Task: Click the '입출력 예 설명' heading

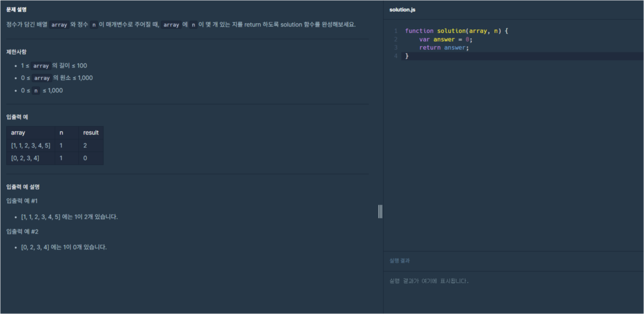Action: 23,187
